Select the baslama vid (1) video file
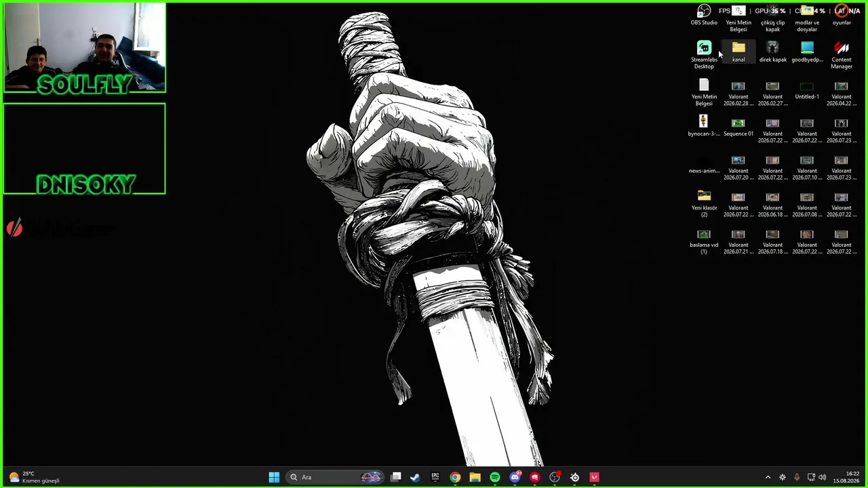This screenshot has height=488, width=868. click(704, 241)
